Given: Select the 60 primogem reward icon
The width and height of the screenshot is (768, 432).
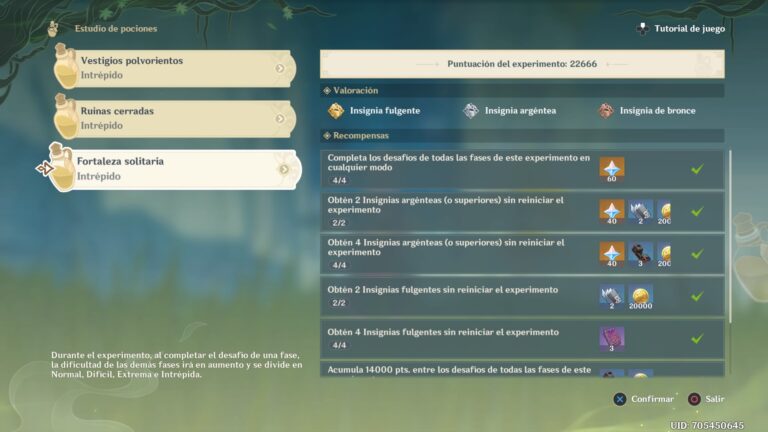Looking at the screenshot, I should point(612,168).
